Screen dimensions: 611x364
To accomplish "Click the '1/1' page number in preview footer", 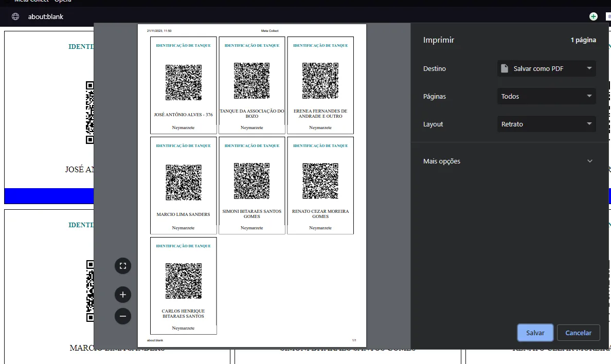I will 354,340.
